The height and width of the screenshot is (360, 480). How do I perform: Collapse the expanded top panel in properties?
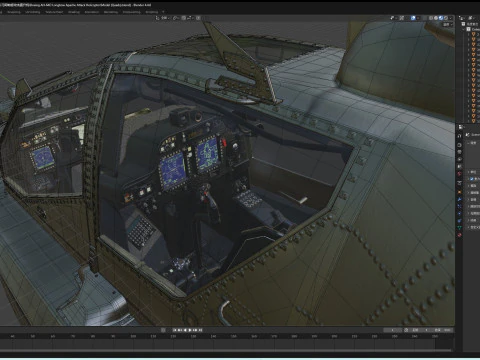(x=468, y=143)
